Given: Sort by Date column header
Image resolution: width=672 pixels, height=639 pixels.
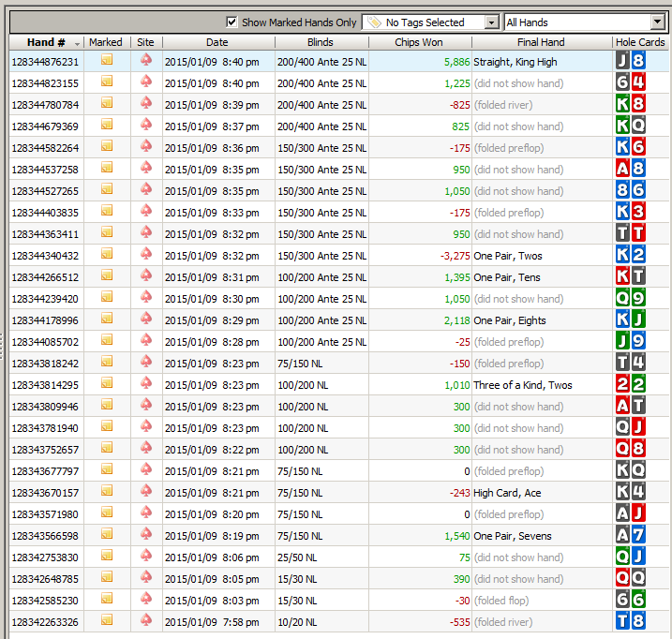Looking at the screenshot, I should point(217,42).
